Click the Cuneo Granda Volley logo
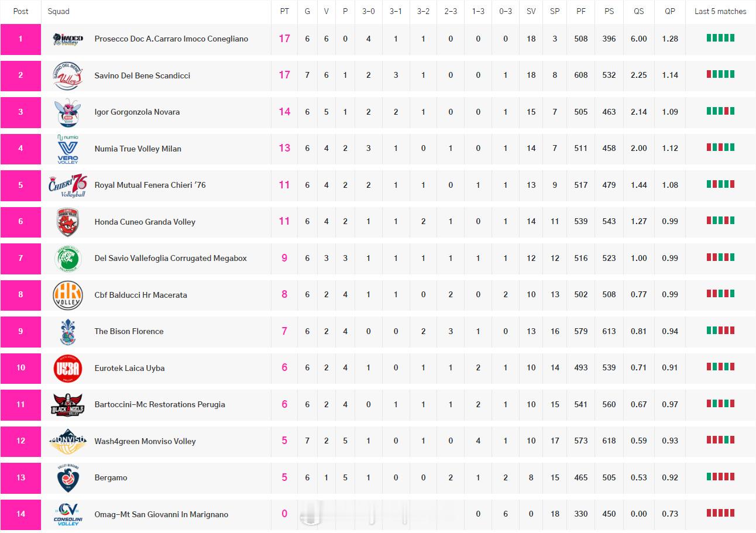This screenshot has width=756, height=533. (x=68, y=222)
